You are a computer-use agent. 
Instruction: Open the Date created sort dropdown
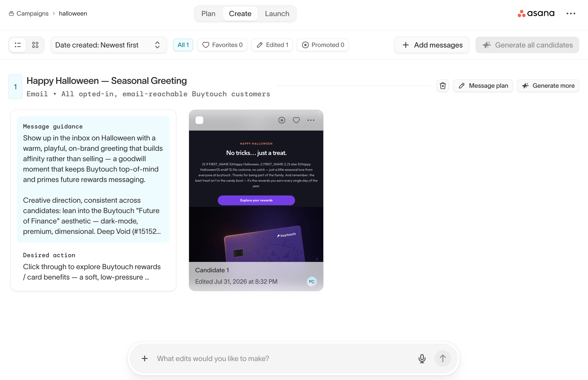(109, 45)
